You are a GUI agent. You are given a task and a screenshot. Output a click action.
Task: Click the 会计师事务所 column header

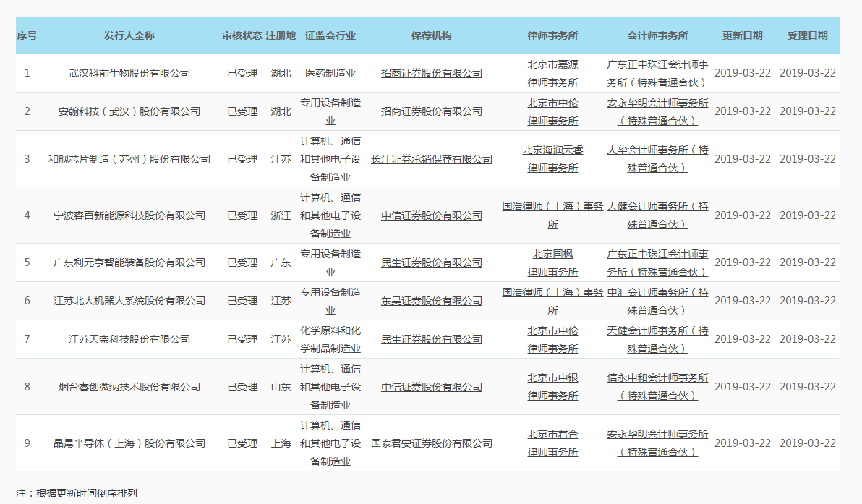[657, 35]
